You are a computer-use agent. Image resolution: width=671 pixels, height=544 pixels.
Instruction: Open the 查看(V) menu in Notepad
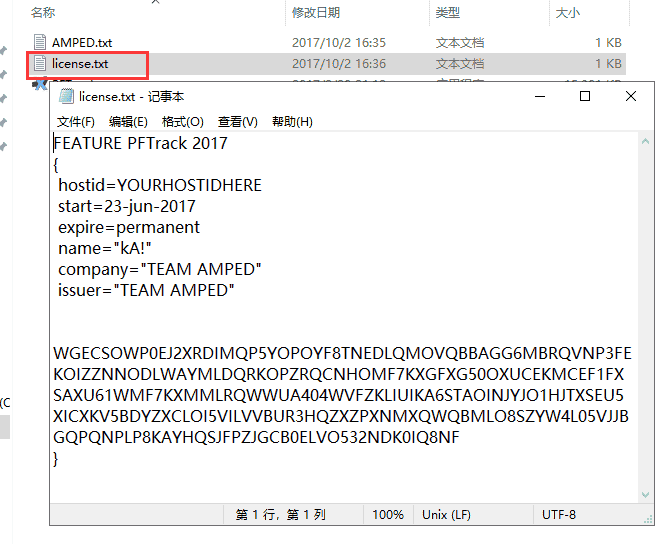[238, 122]
